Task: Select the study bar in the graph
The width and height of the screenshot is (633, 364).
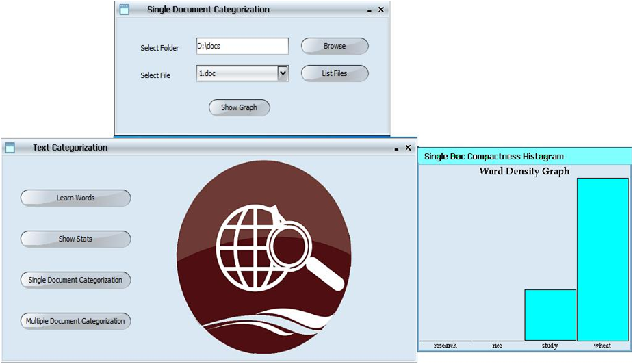Action: (550, 315)
